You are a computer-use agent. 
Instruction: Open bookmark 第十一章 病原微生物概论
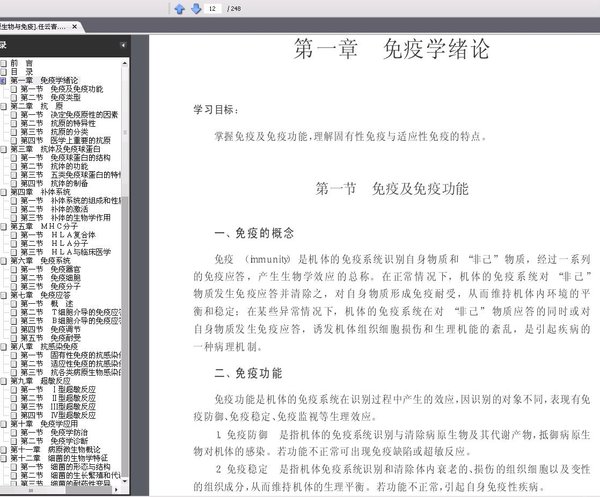point(55,450)
